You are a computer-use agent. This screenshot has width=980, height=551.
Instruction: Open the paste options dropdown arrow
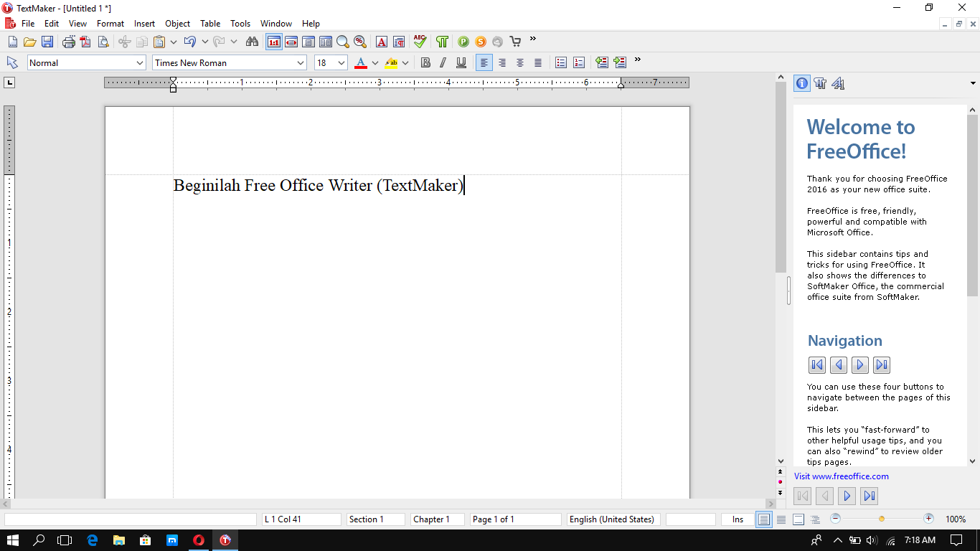click(x=174, y=42)
